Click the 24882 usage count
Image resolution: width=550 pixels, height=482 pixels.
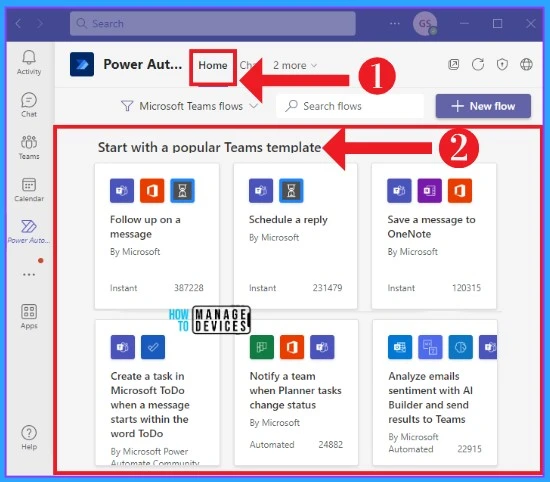point(330,444)
